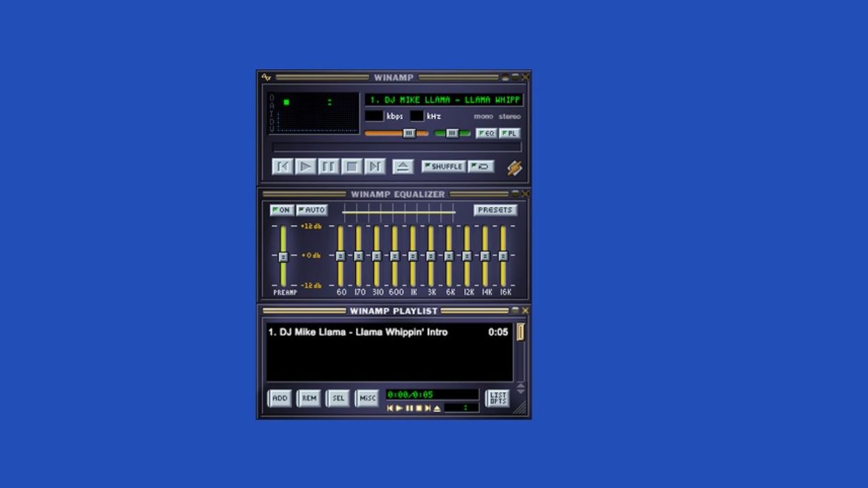Viewport: 868px width, 488px height.
Task: Click the playlist scrollbar handle
Action: [x=520, y=332]
